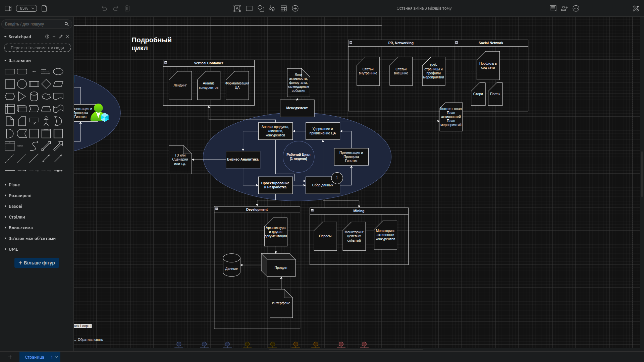The width and height of the screenshot is (644, 362).
Task: Pick the cylinder shape in Загальний palette
Action: [x=34, y=97]
